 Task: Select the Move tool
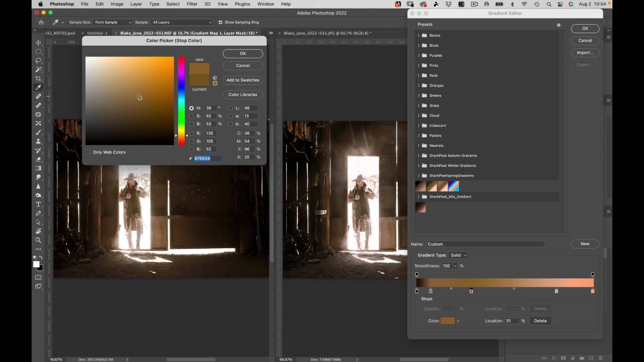(x=38, y=43)
